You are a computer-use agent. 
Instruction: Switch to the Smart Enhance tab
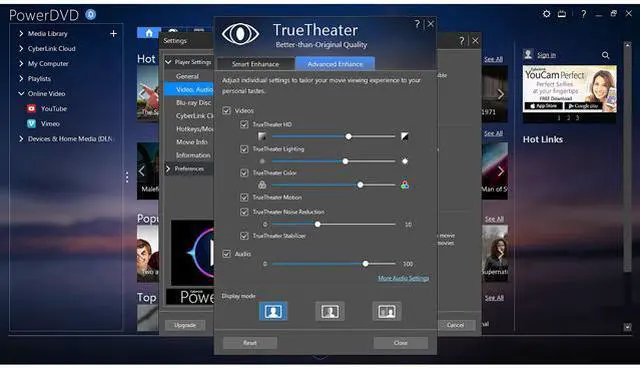[x=256, y=64]
